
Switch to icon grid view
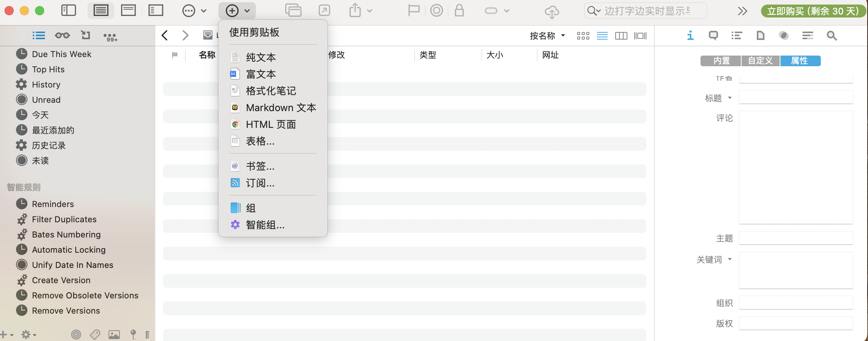tap(583, 36)
